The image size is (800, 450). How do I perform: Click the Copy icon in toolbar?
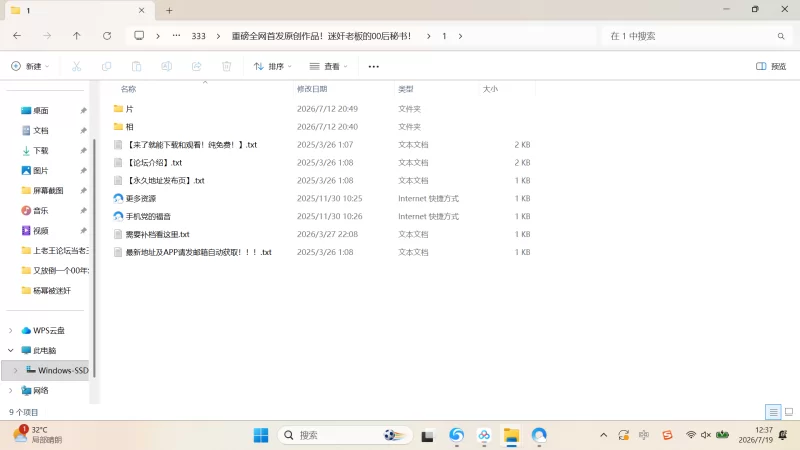[x=106, y=66]
